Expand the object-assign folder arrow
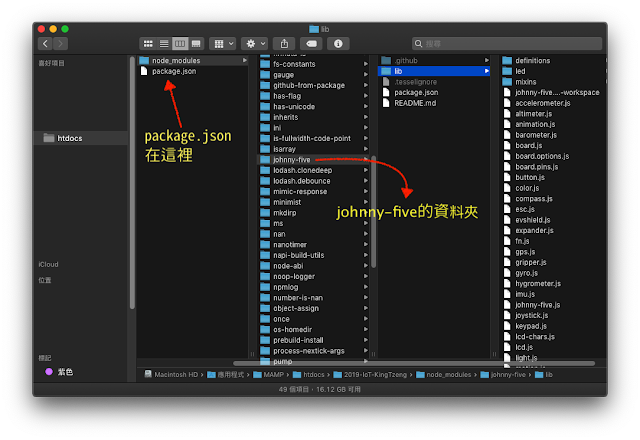640x440 pixels. (x=366, y=308)
